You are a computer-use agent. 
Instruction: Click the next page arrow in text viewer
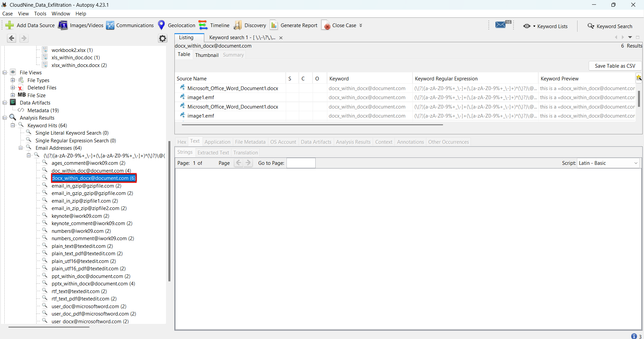(248, 163)
